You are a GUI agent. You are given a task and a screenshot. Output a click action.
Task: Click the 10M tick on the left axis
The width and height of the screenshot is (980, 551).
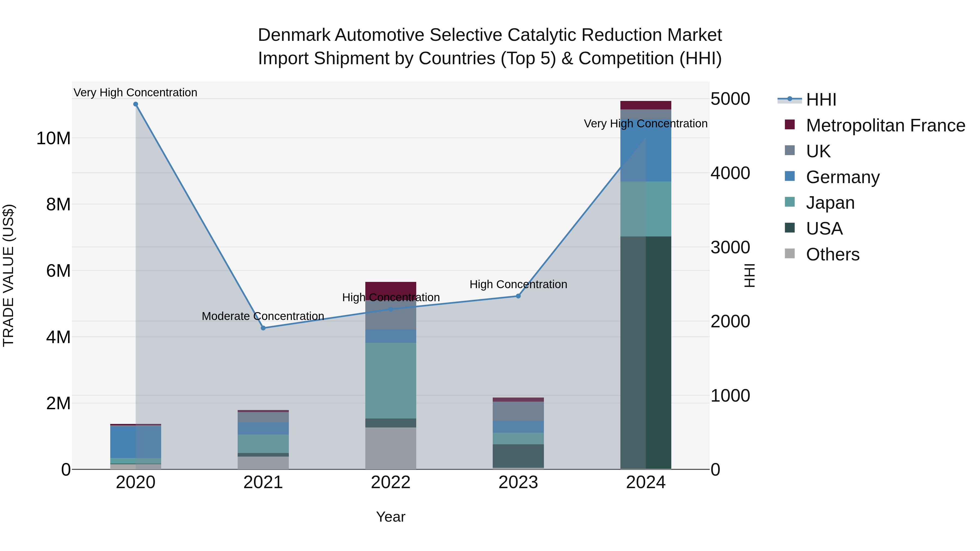coord(53,138)
